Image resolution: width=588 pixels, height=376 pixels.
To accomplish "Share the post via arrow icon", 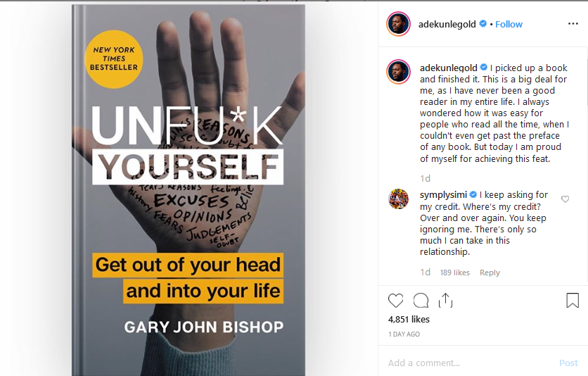I will click(x=445, y=301).
